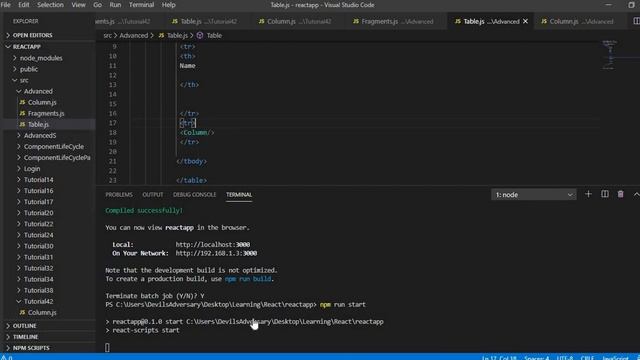Open the Selection menu
The image size is (640, 360).
pos(50,5)
